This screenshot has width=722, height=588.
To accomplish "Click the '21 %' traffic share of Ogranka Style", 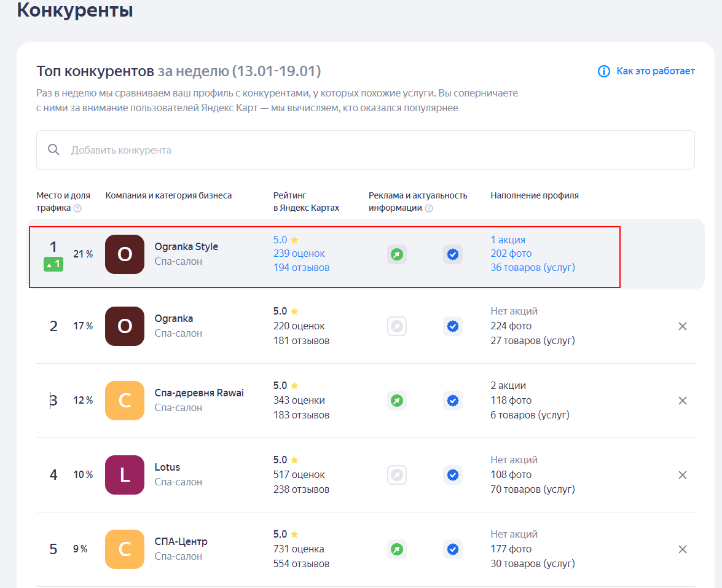I will (x=83, y=254).
